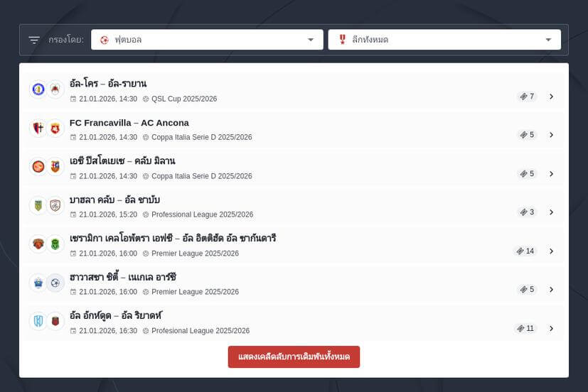Click the tips badge showing 11
588x392 pixels.
(x=525, y=328)
